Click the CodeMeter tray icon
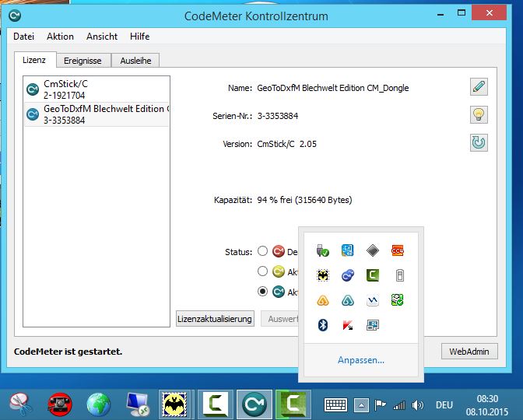 pos(348,275)
